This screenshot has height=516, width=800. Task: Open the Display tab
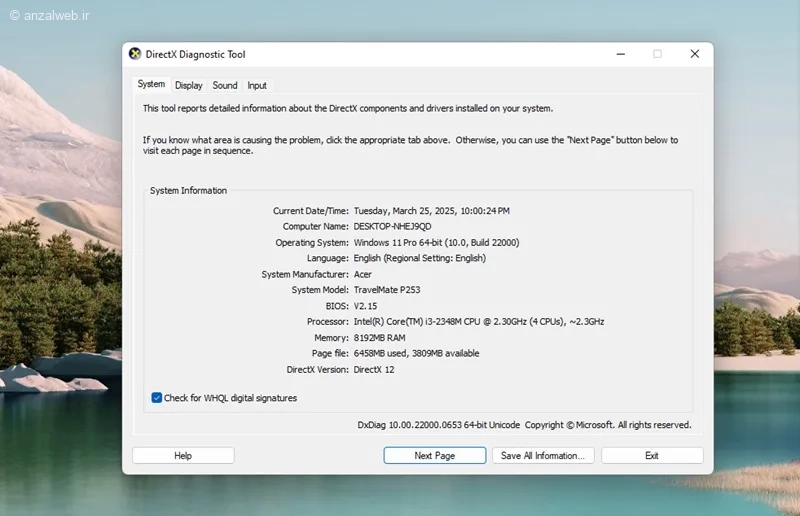(189, 85)
